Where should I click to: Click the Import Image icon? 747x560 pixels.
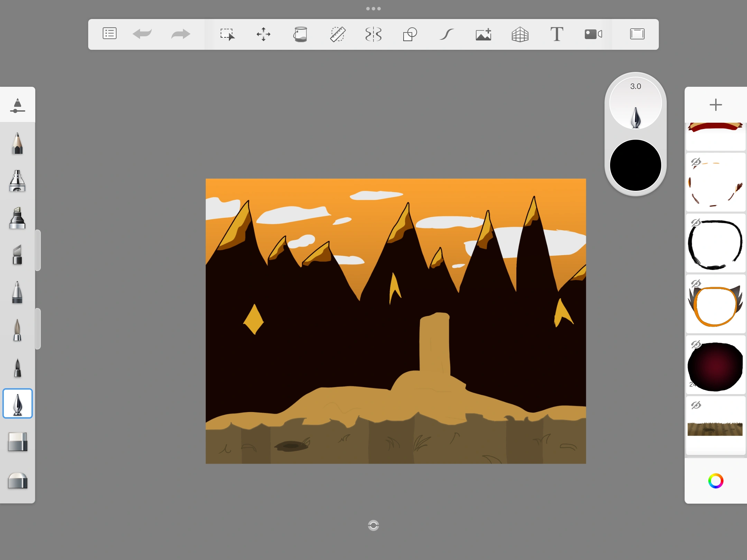483,34
